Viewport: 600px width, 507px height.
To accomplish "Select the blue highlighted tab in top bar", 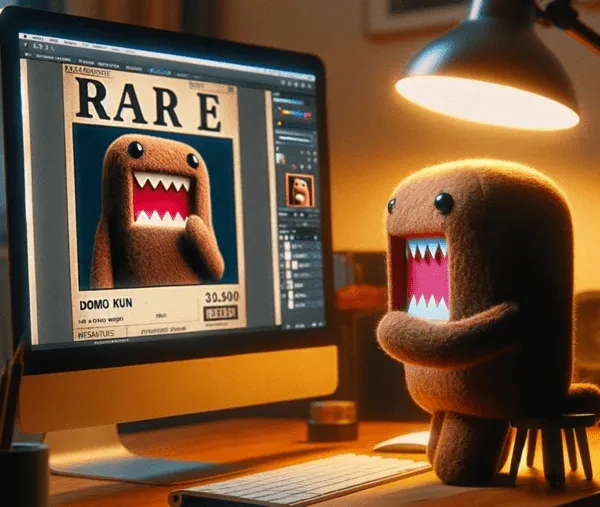I will (159, 71).
